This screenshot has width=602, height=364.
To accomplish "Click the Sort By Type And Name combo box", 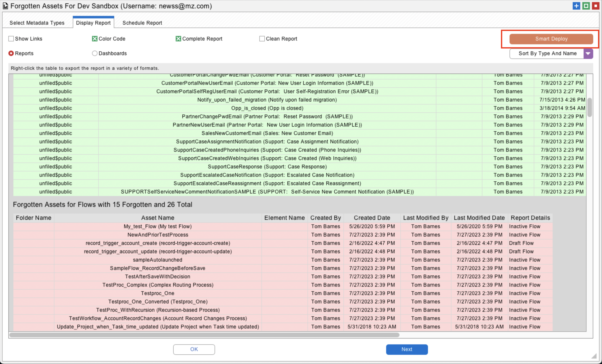I will coord(547,53).
